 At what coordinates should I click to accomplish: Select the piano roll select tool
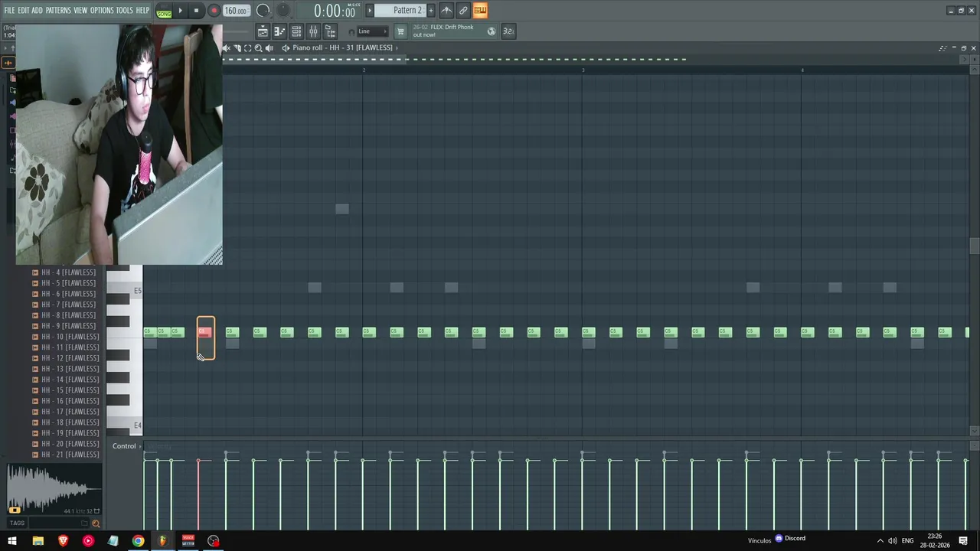coord(248,48)
